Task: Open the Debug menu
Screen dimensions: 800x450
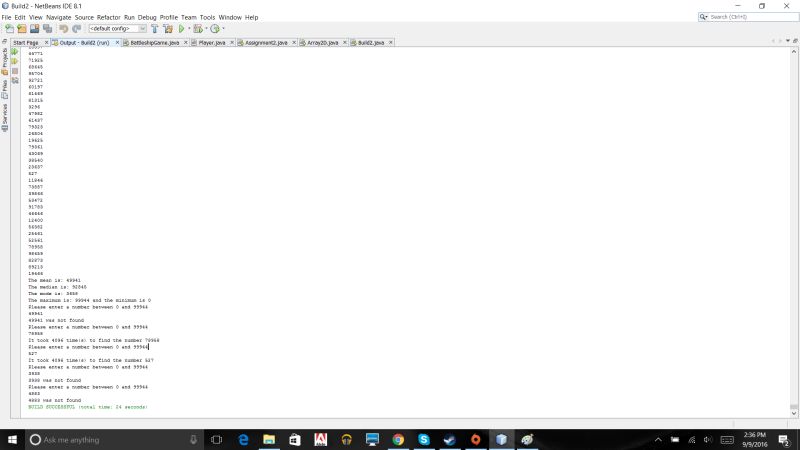Action: point(147,17)
